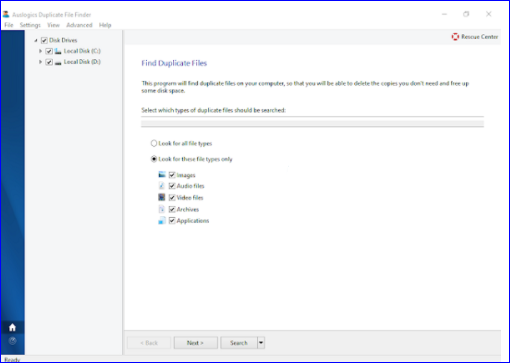Viewport: 510px width, 363px height.
Task: Uncheck the Audio files checkbox
Action: pos(172,186)
